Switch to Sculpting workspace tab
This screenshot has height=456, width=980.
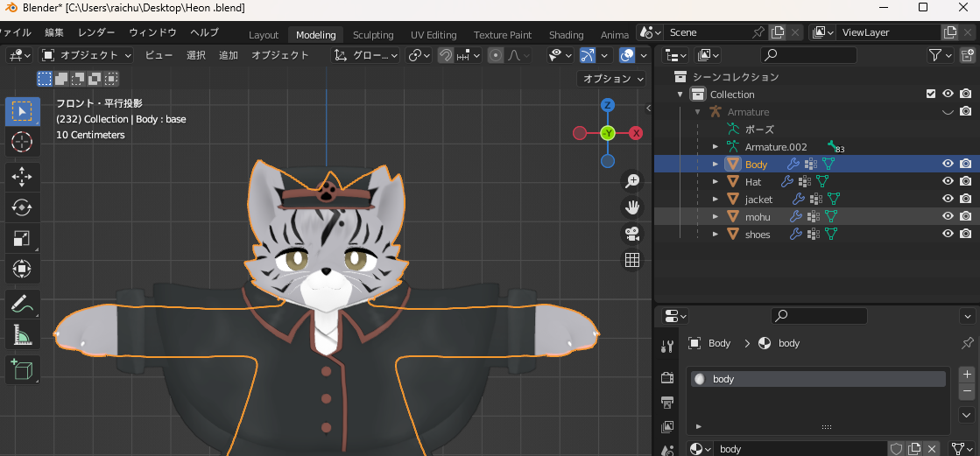[373, 35]
